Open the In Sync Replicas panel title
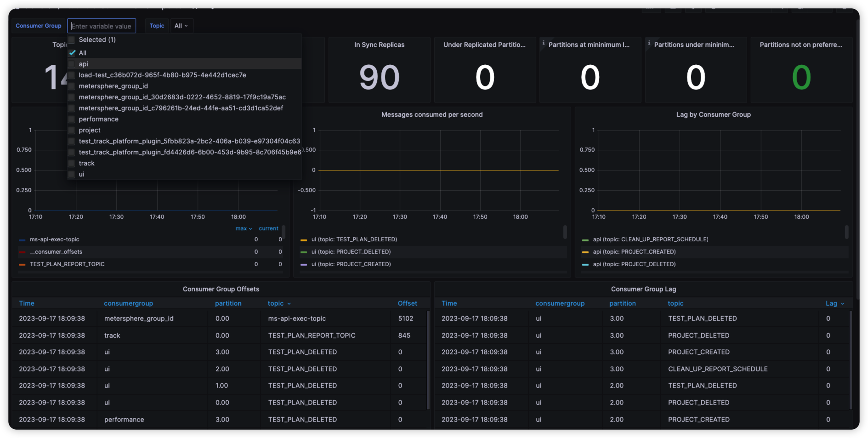868x438 pixels. (x=380, y=45)
